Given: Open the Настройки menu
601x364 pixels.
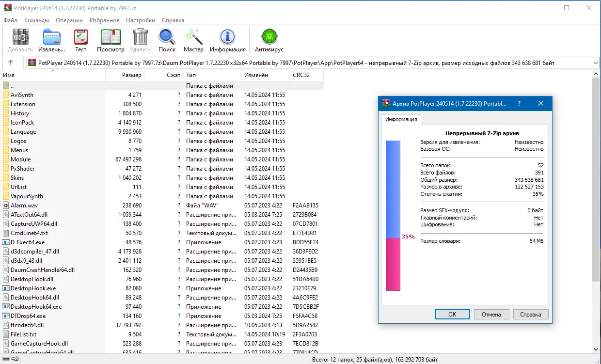Looking at the screenshot, I should click(x=140, y=20).
